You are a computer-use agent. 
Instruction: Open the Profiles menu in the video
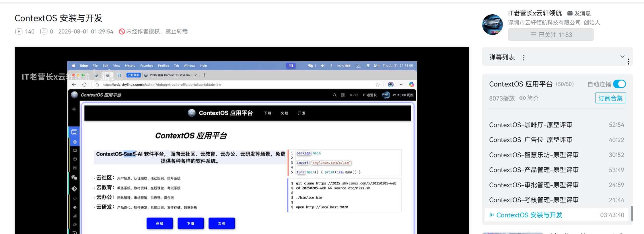164,66
